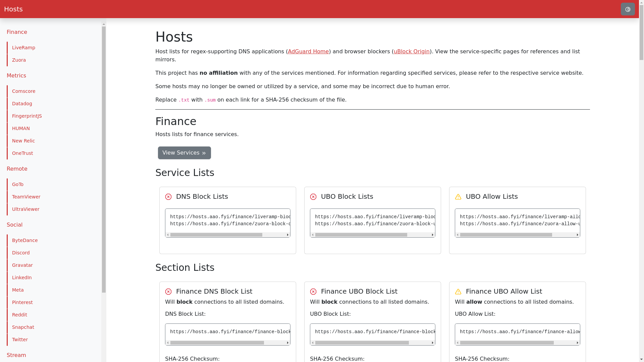Click the Section Lists heading

point(185,268)
